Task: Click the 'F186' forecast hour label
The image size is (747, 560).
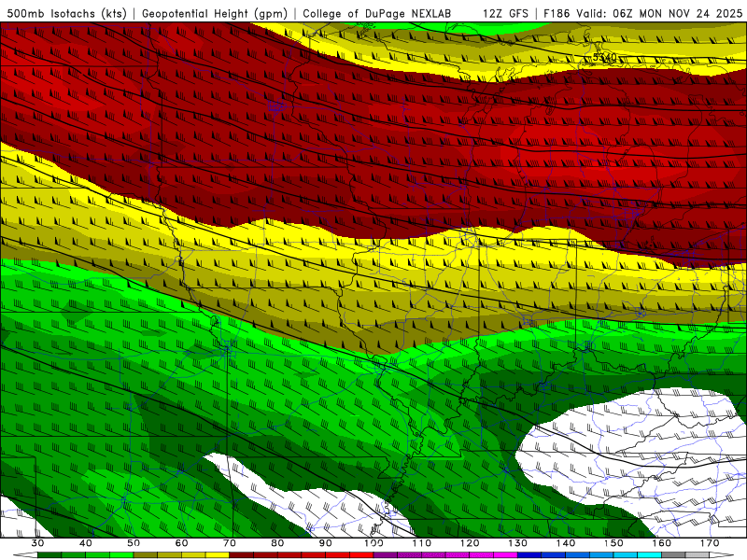Action: tap(557, 14)
